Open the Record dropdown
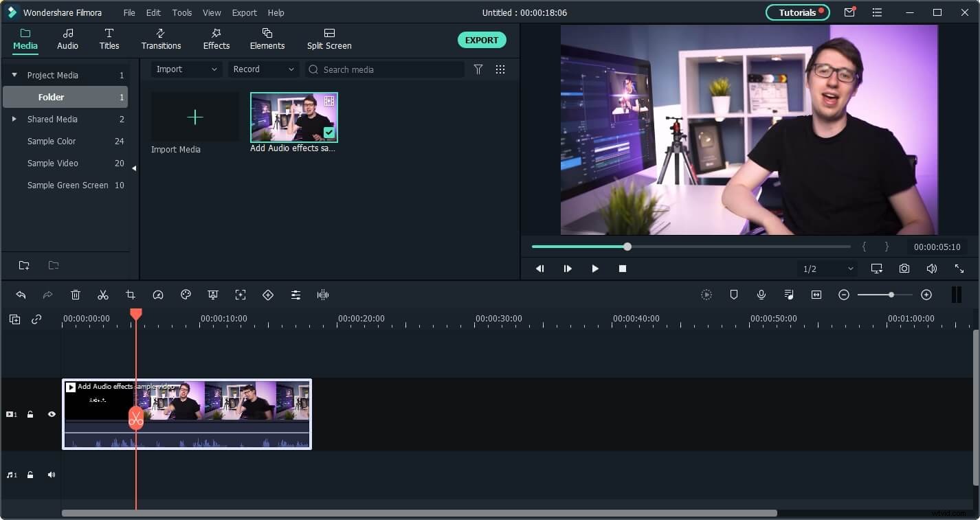This screenshot has width=980, height=520. pos(263,69)
